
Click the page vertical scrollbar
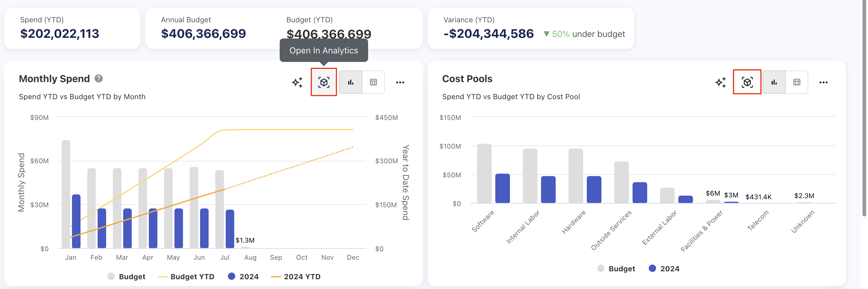[x=864, y=108]
